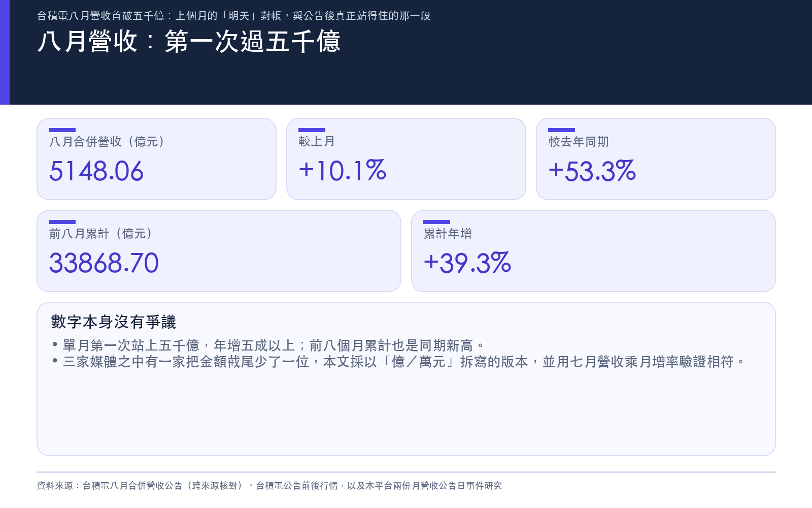Select the subtitle line starting 台積電八月營收首破五千億

click(x=234, y=16)
